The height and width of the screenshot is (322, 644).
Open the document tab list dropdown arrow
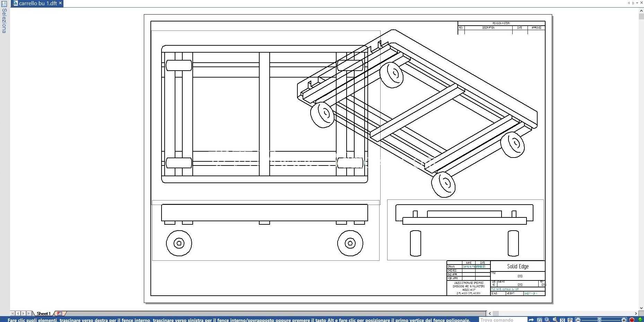(637, 3)
